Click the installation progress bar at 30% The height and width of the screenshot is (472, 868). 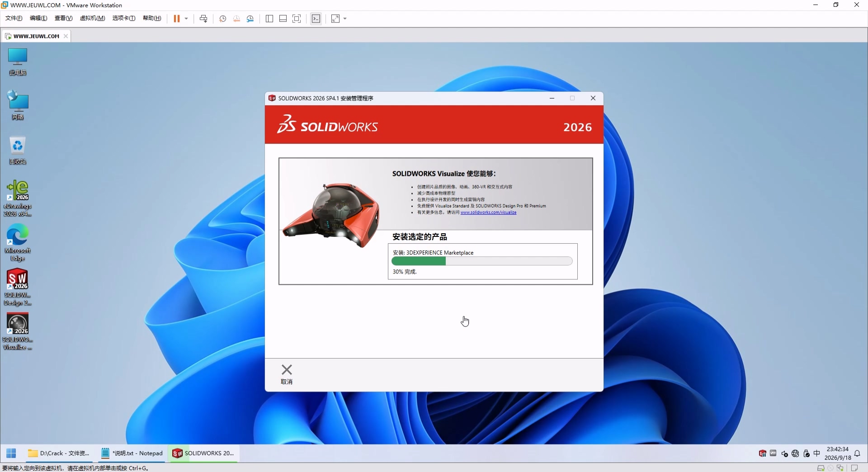(x=482, y=261)
